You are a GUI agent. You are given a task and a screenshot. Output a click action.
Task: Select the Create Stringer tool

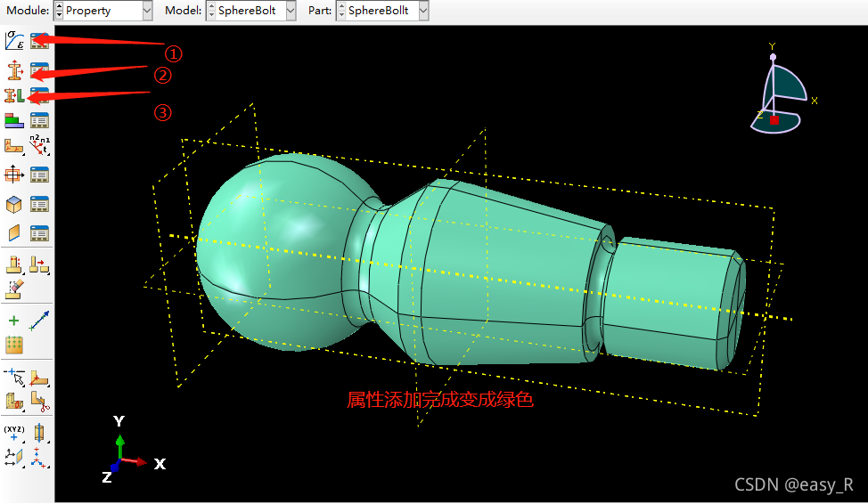(x=14, y=233)
